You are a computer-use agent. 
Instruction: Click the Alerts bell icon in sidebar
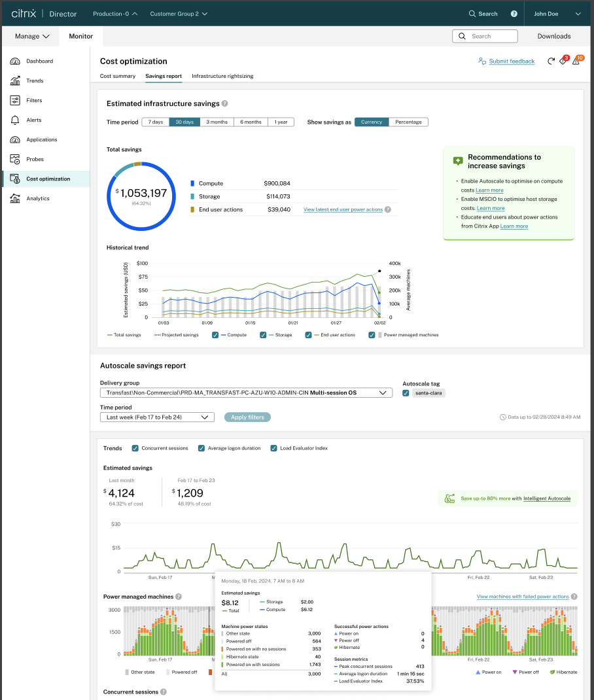click(15, 120)
